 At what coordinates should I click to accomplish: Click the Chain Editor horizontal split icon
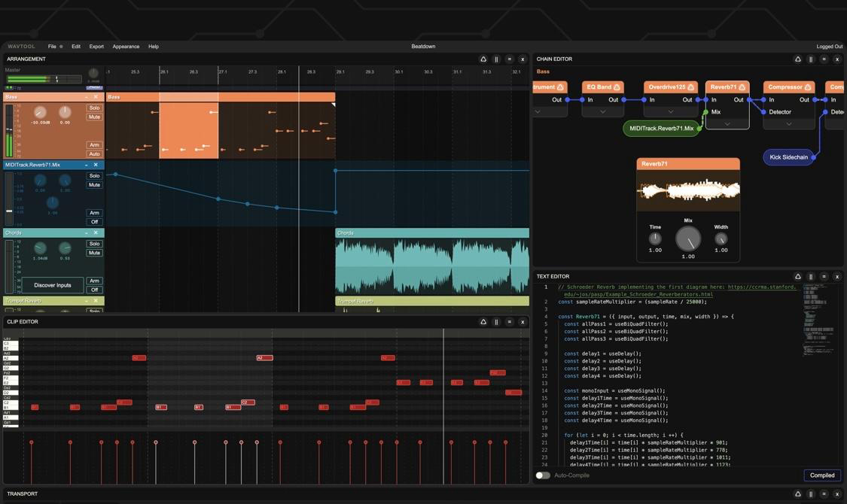[x=824, y=59]
